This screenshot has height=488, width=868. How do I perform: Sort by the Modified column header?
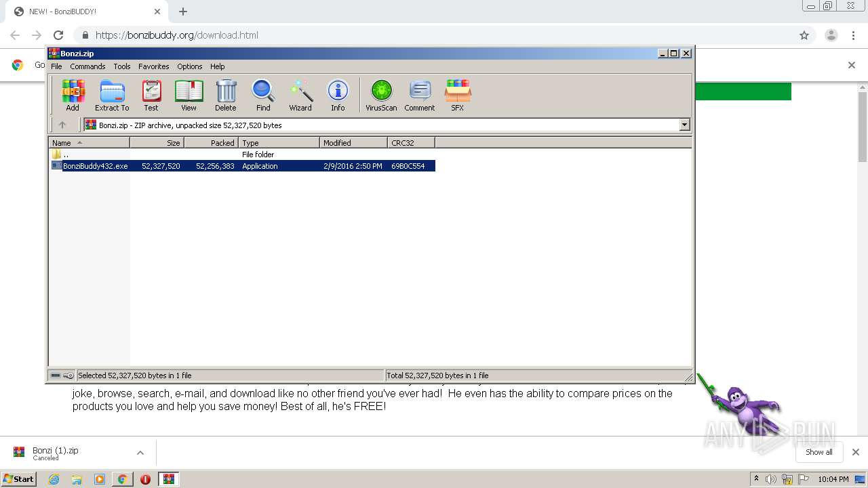pyautogui.click(x=353, y=143)
